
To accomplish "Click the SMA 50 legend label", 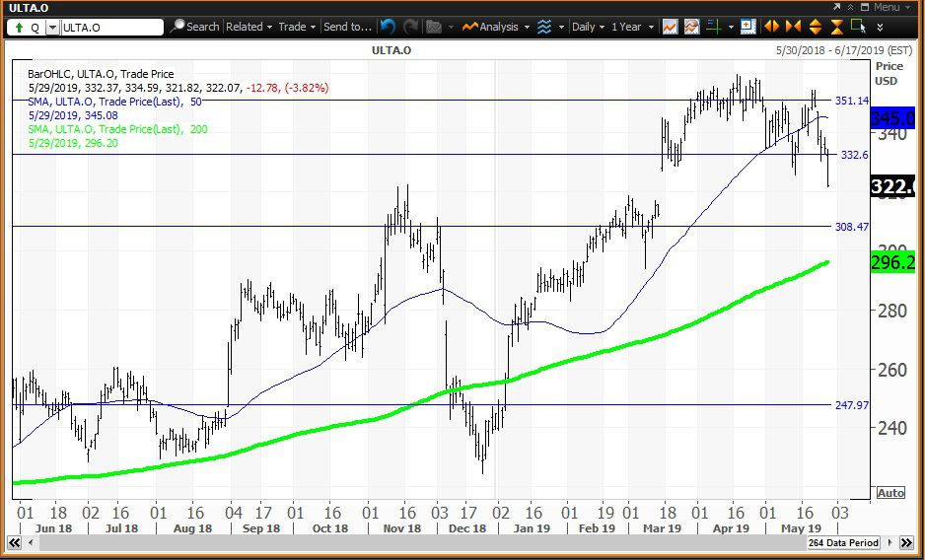I will tap(115, 102).
